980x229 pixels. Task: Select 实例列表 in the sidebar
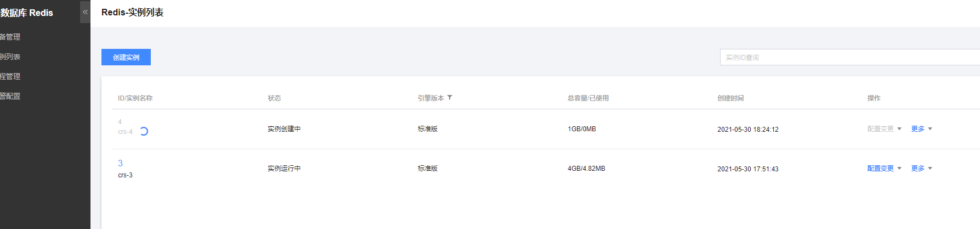10,57
